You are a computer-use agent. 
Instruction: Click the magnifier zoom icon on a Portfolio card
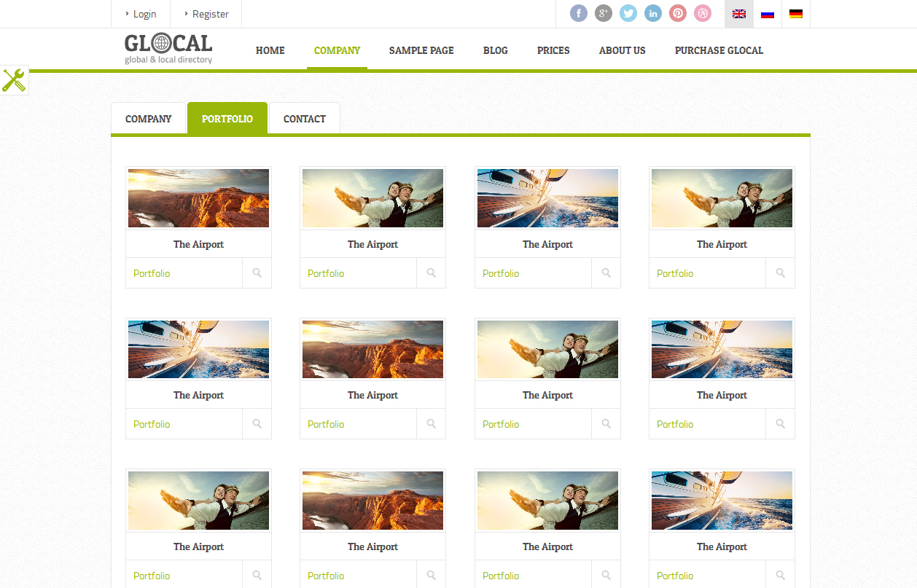[257, 273]
